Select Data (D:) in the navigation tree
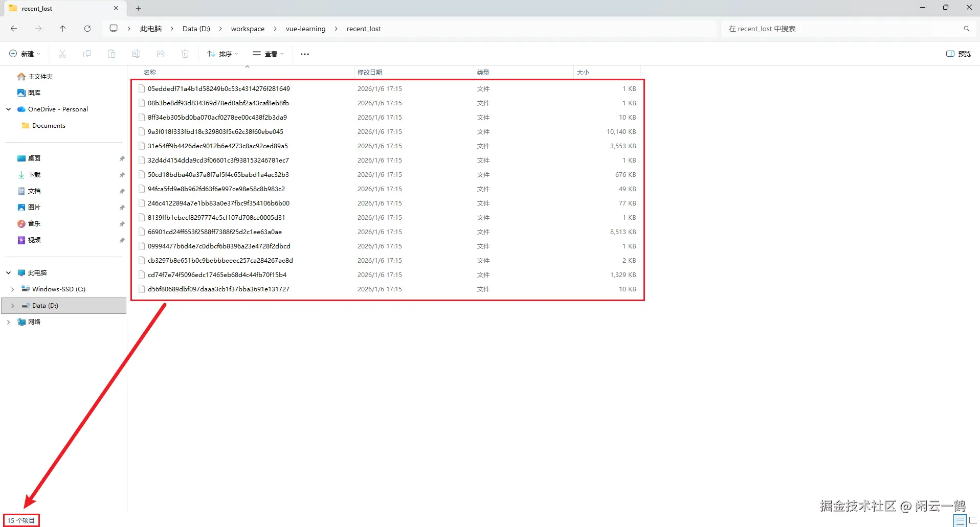Screen dimensions: 980x527 click(45, 305)
